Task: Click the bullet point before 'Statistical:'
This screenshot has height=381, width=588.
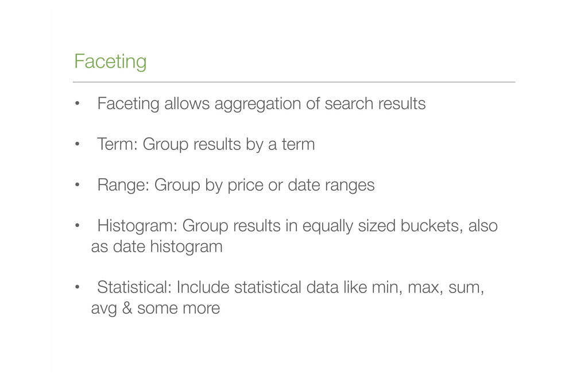Action: 78,287
